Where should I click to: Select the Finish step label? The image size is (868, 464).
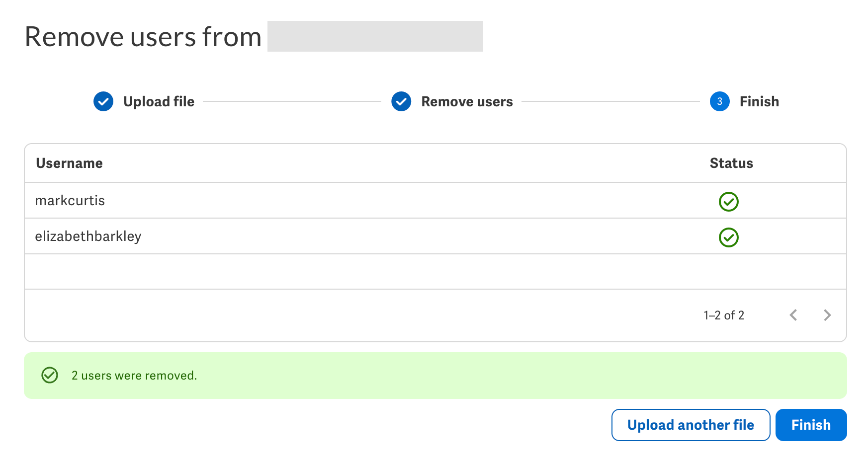click(759, 101)
